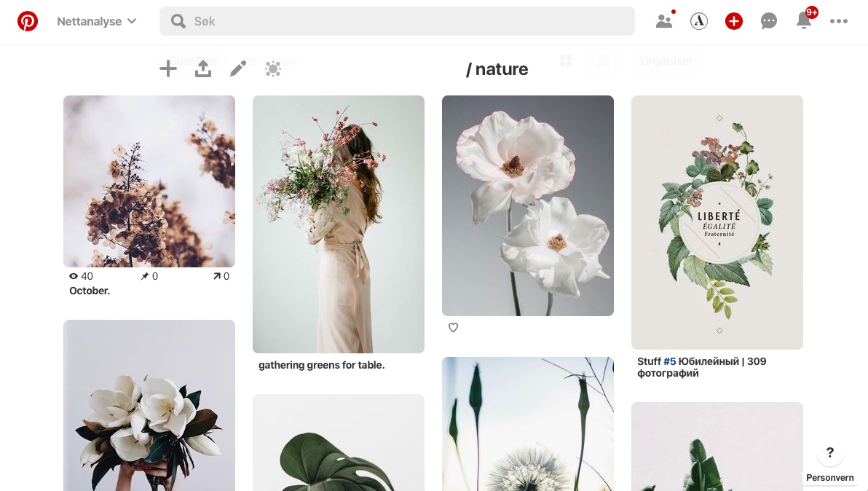
Task: Click the Søk search field
Action: click(x=397, y=21)
